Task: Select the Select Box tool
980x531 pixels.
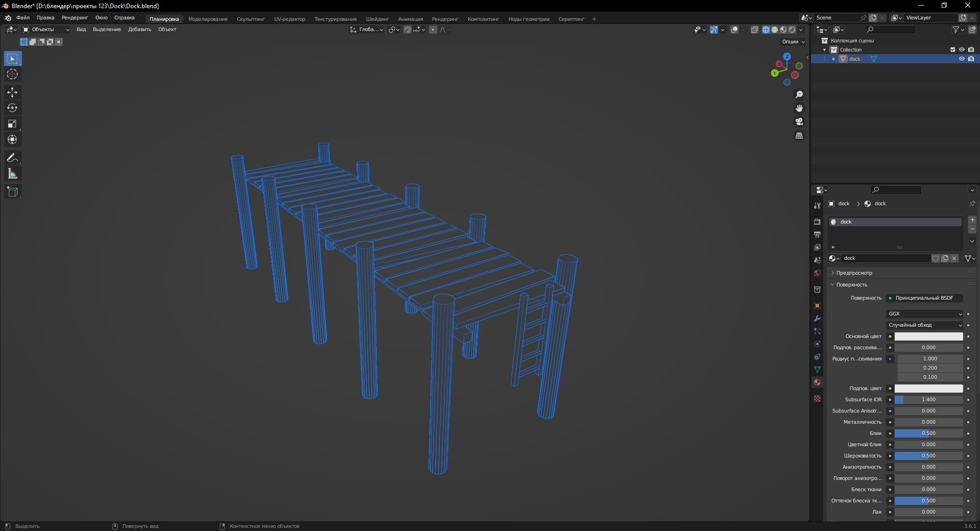Action: (12, 59)
